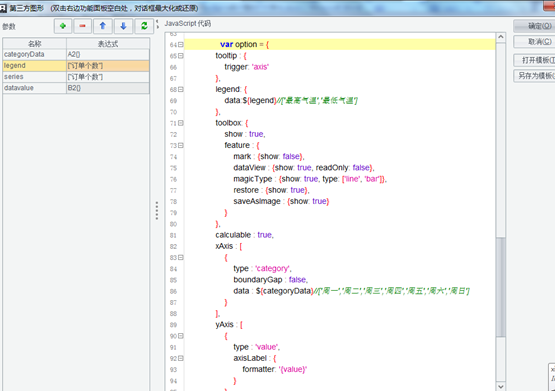Click the vertical scrollbar thumb in editor
The height and width of the screenshot is (392, 555).
coord(500,287)
